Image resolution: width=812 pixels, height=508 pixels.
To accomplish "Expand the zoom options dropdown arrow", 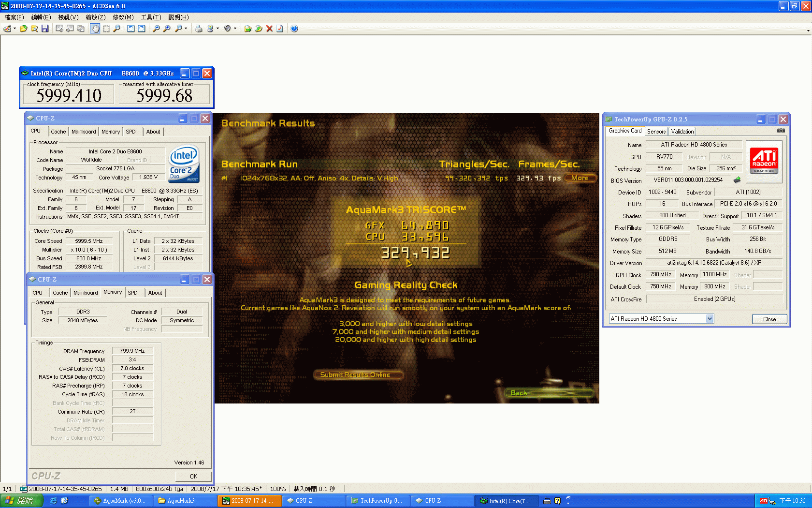I will [x=186, y=29].
